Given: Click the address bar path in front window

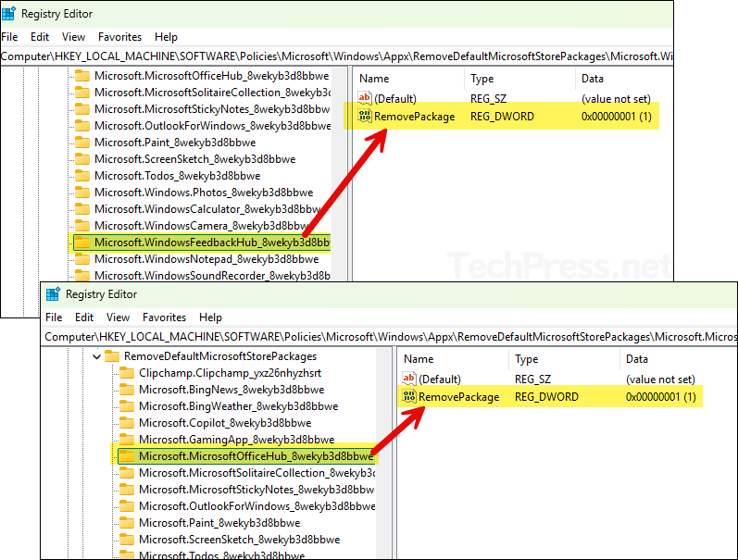Looking at the screenshot, I should [x=391, y=337].
